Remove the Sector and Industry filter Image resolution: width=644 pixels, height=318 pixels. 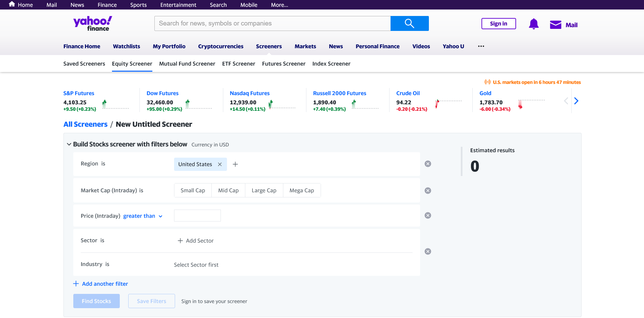pos(428,251)
